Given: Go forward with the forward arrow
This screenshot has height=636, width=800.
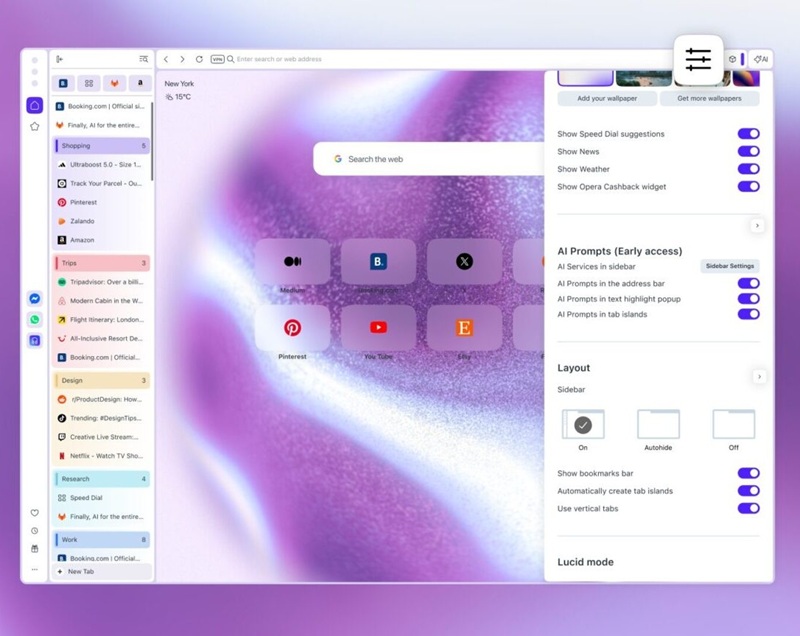Looking at the screenshot, I should coord(182,59).
